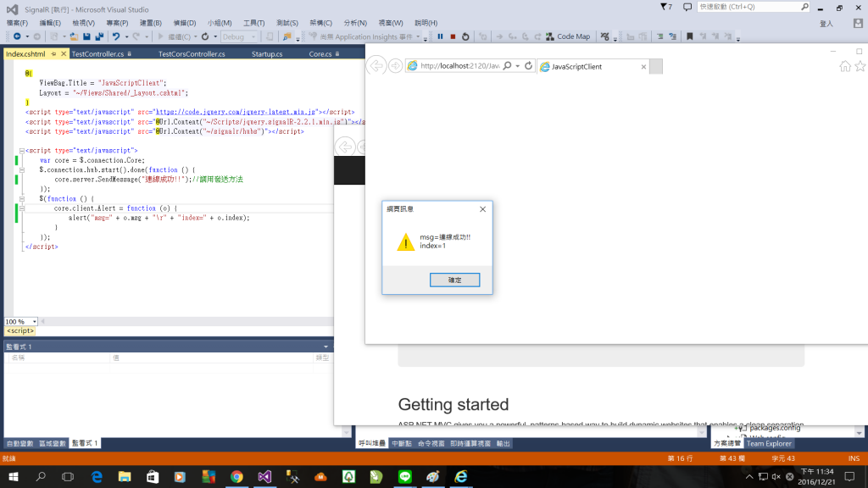Pin the Index.cshtml tab

53,54
